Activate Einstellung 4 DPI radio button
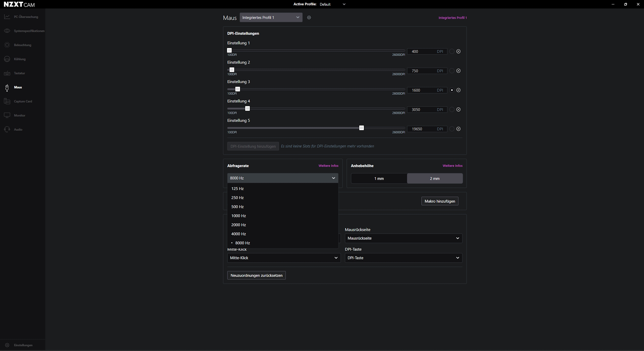 (451, 110)
